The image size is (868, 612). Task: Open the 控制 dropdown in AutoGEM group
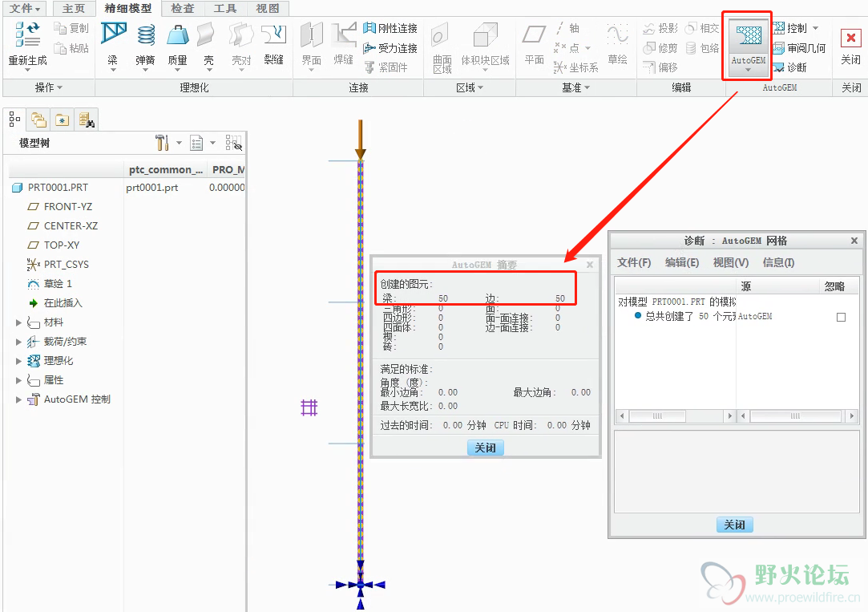pyautogui.click(x=816, y=28)
